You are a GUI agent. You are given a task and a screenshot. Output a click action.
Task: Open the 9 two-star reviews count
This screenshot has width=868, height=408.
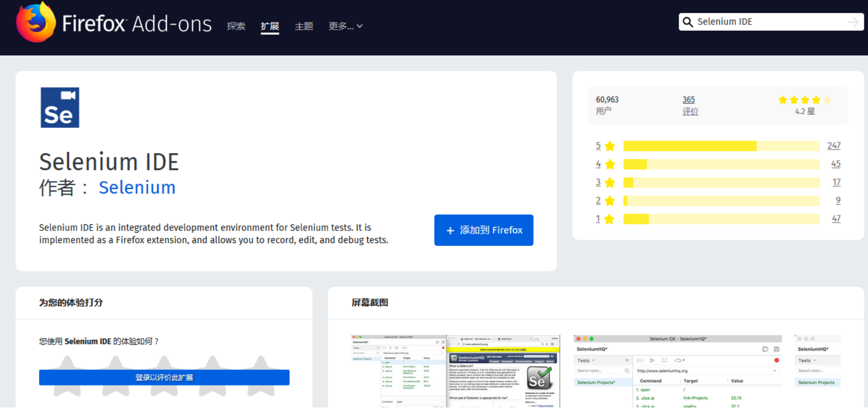pos(838,201)
